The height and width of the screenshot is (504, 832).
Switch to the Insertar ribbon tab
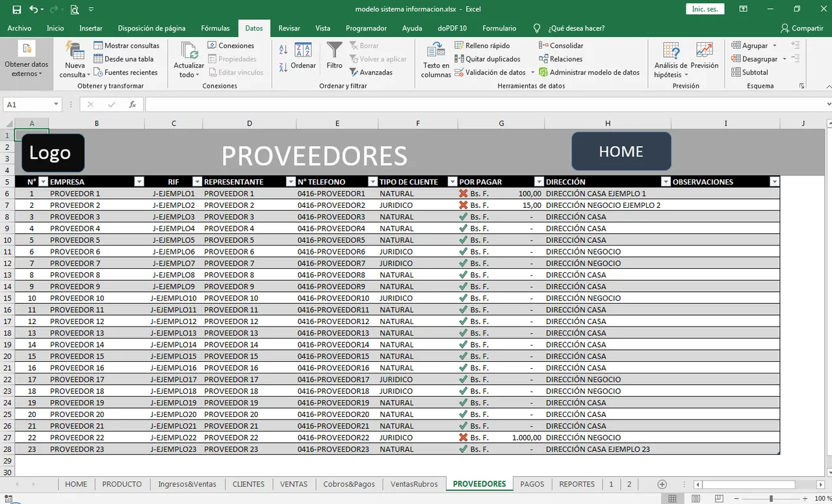[x=91, y=28]
